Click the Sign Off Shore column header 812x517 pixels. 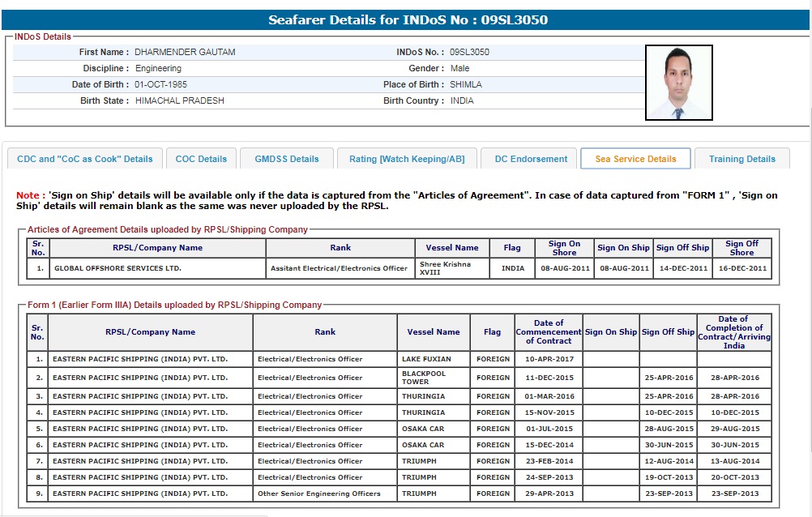[x=741, y=248]
